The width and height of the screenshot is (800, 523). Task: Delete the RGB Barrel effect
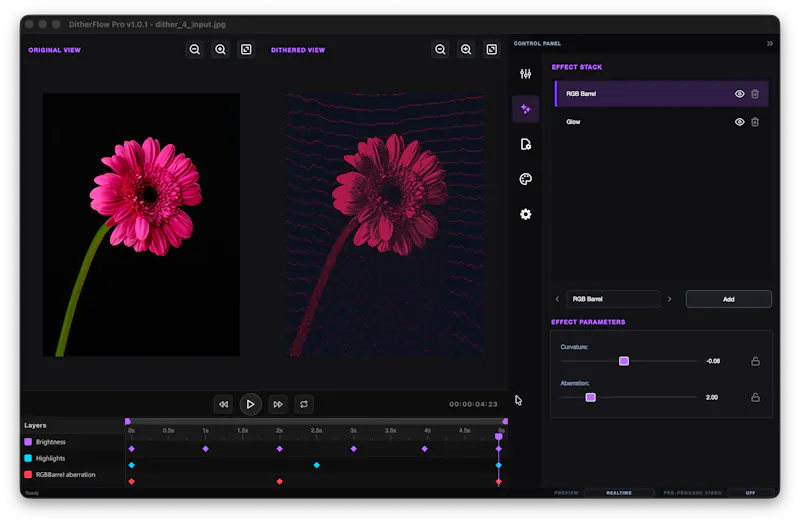point(755,94)
